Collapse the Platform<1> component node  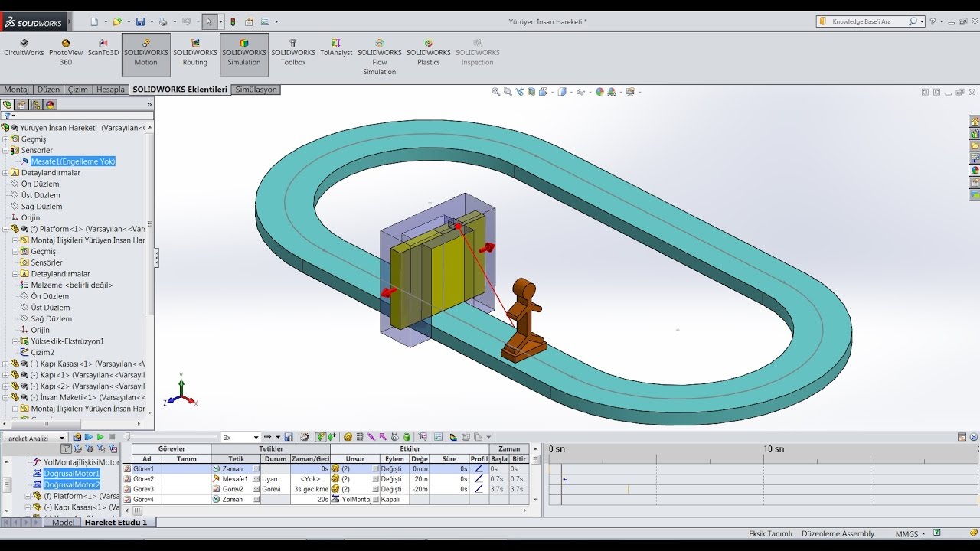pos(6,229)
